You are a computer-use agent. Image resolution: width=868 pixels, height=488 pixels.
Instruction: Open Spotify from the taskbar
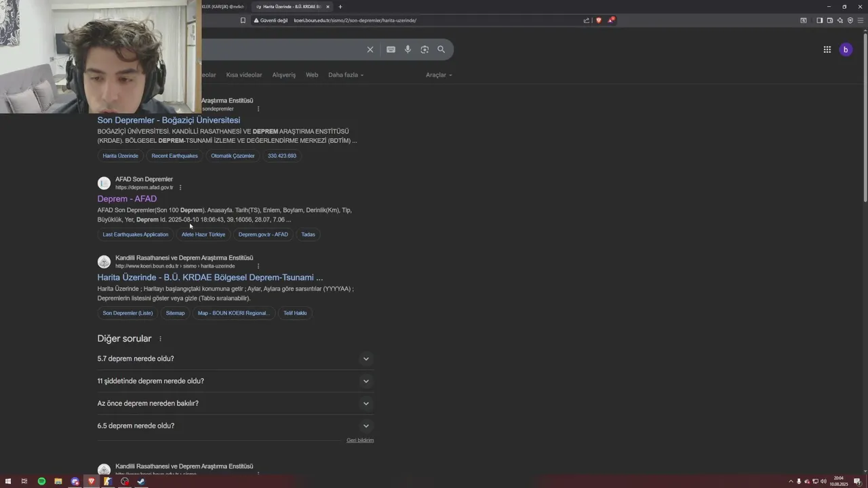coord(41,481)
